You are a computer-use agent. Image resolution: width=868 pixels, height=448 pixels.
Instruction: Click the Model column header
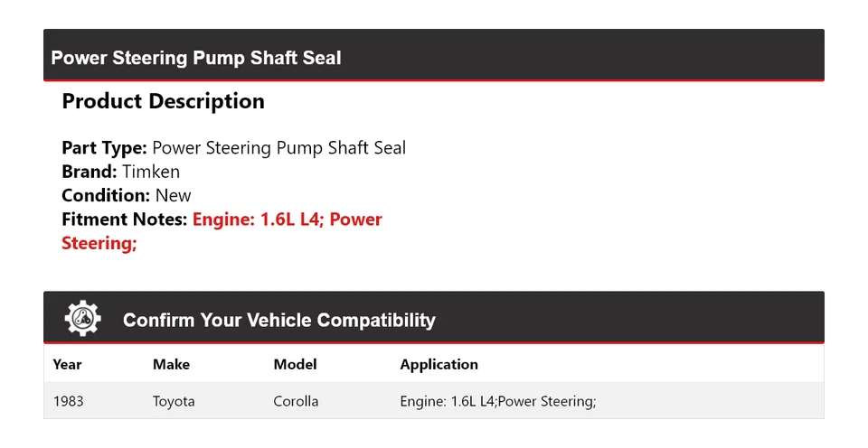pos(295,365)
